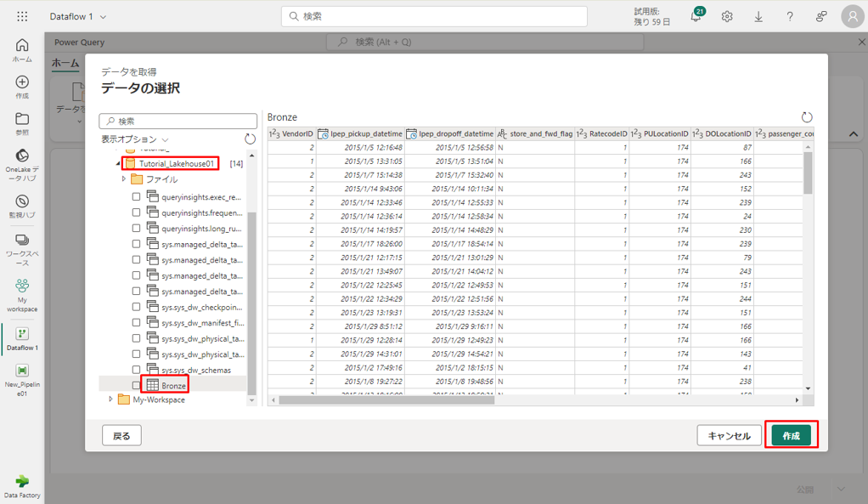Image resolution: width=868 pixels, height=504 pixels.
Task: Click the download arrow icon
Action: (x=758, y=17)
